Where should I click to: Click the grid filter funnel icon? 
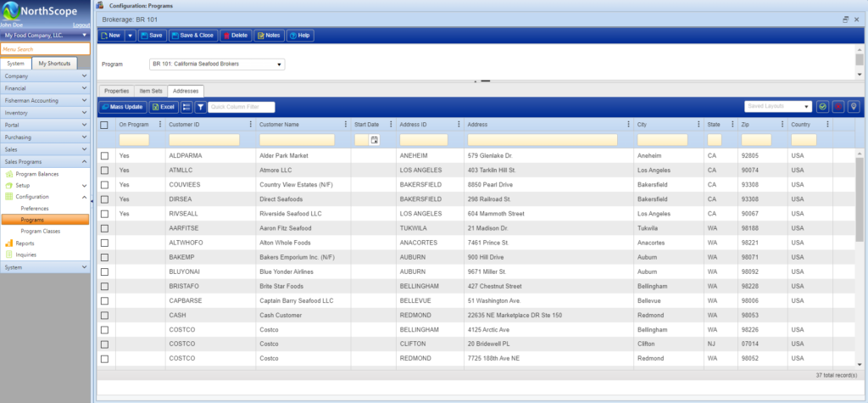pos(200,107)
